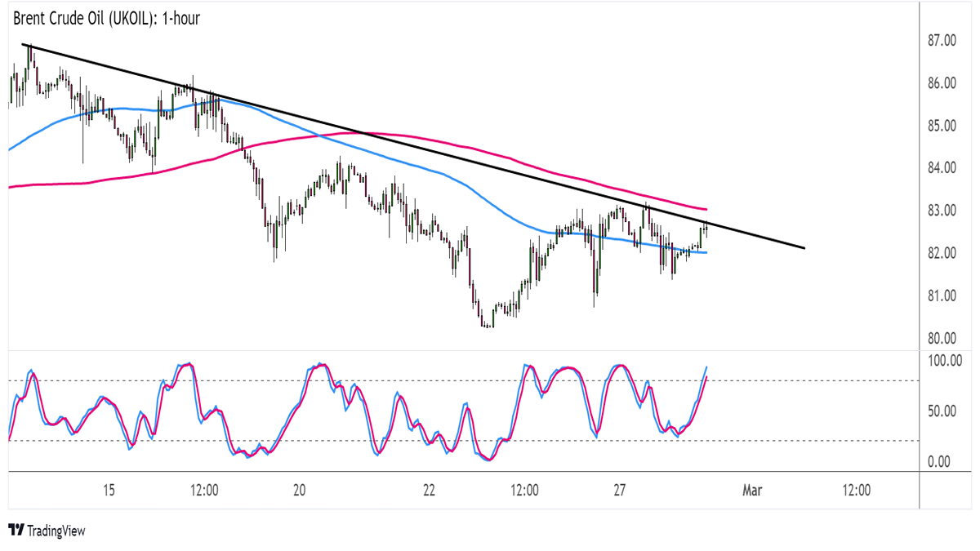The height and width of the screenshot is (551, 980).
Task: Select the 27 date marker on time axis
Action: (x=620, y=490)
